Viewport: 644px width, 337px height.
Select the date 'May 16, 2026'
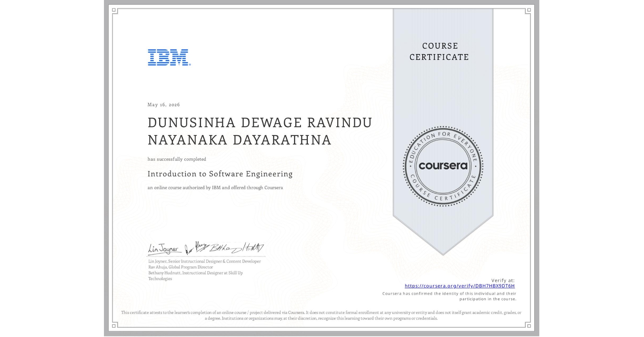pyautogui.click(x=164, y=105)
